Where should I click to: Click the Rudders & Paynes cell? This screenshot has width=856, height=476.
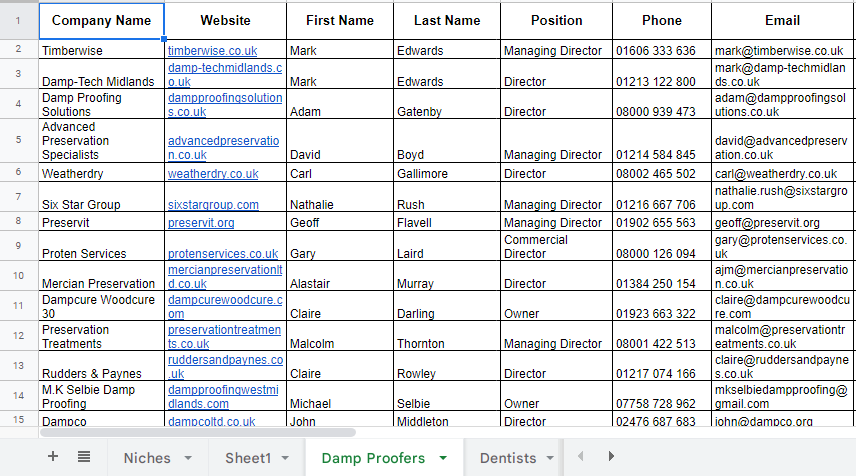(x=102, y=366)
